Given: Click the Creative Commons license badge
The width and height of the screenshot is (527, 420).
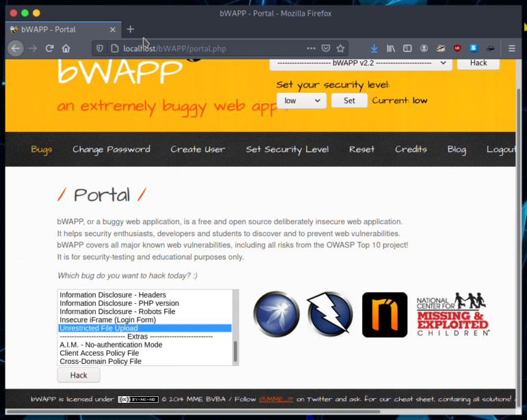Looking at the screenshot, I should (x=138, y=399).
